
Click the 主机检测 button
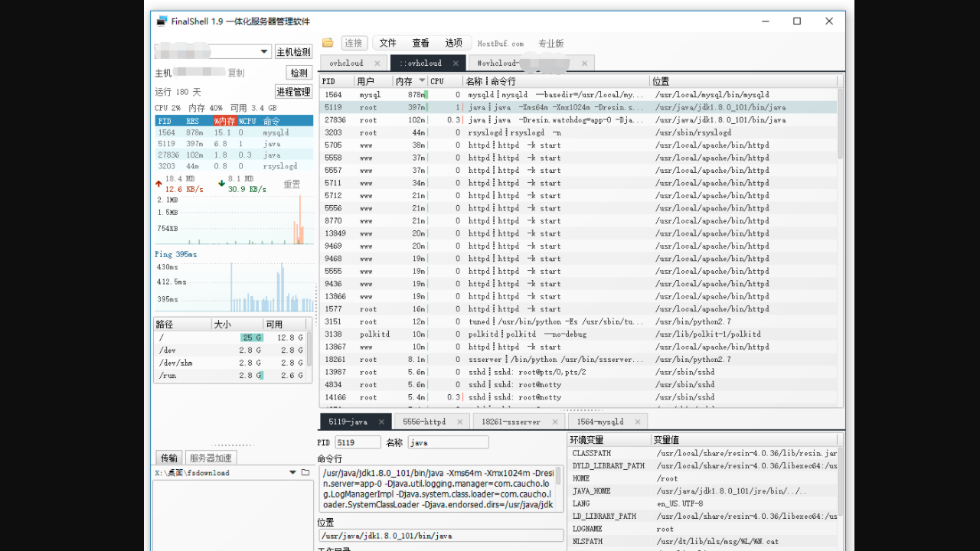coord(293,52)
